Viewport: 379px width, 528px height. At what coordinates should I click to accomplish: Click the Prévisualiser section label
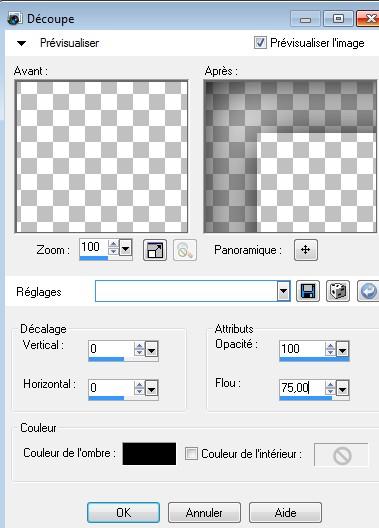pyautogui.click(x=69, y=43)
